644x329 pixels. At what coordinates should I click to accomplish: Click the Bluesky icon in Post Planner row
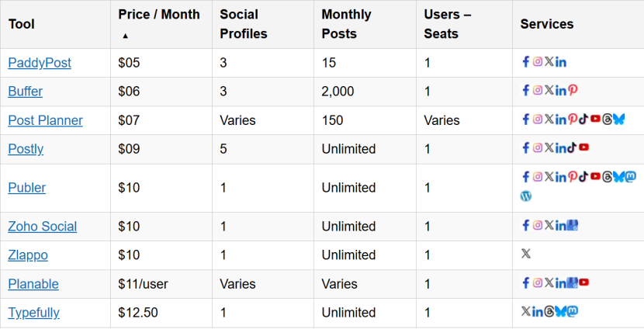coord(618,119)
